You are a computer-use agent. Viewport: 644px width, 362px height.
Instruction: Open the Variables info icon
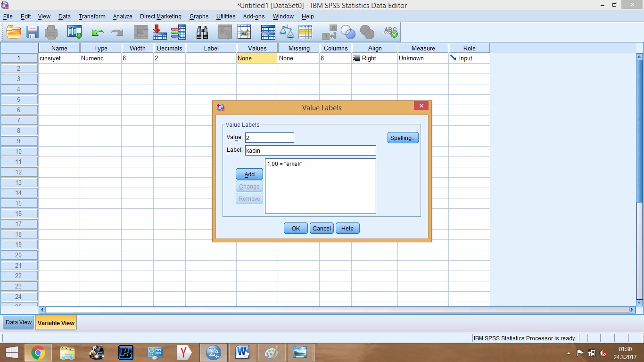click(x=178, y=32)
